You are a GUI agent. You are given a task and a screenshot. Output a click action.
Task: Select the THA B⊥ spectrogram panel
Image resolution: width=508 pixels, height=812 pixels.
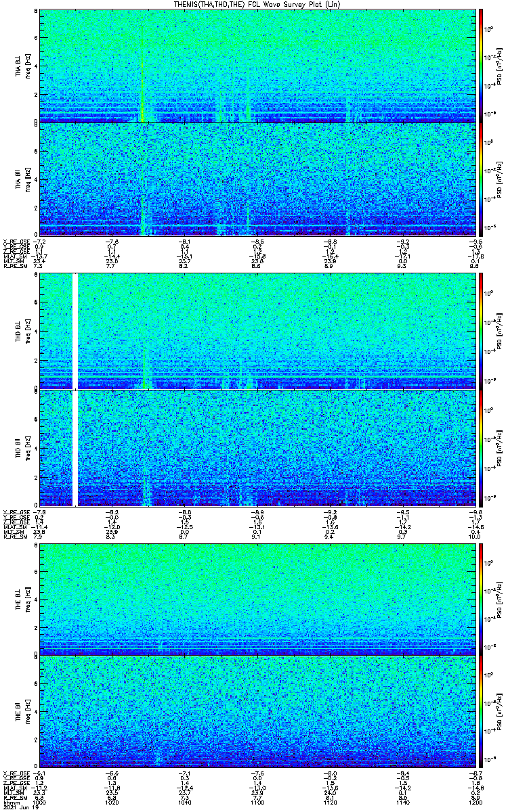[x=256, y=66]
